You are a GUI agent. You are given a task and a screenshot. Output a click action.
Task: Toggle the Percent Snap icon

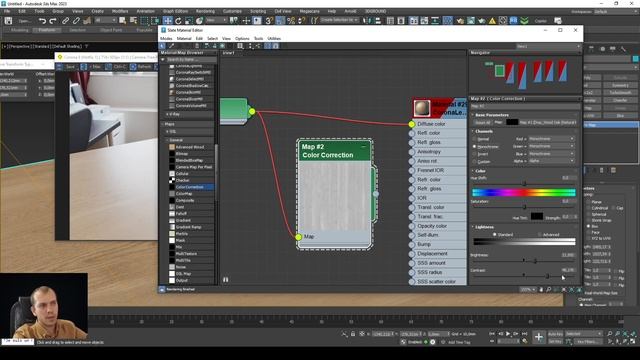pos(291,20)
